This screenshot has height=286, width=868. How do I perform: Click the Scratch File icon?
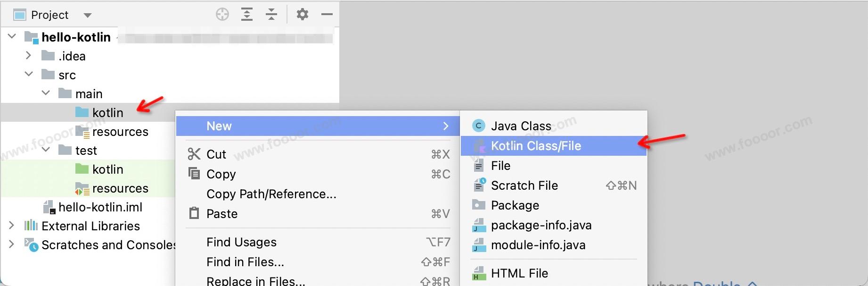tap(479, 185)
